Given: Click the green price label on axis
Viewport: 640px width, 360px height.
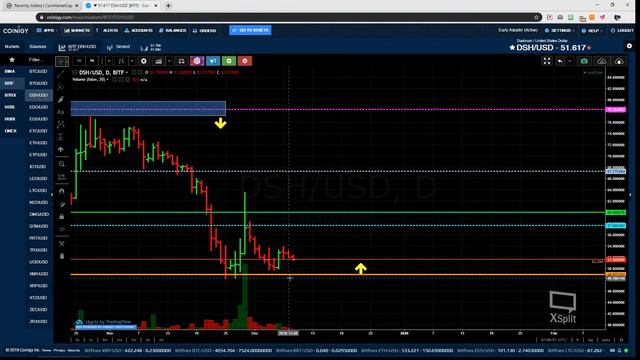Looking at the screenshot, I should coord(616,212).
